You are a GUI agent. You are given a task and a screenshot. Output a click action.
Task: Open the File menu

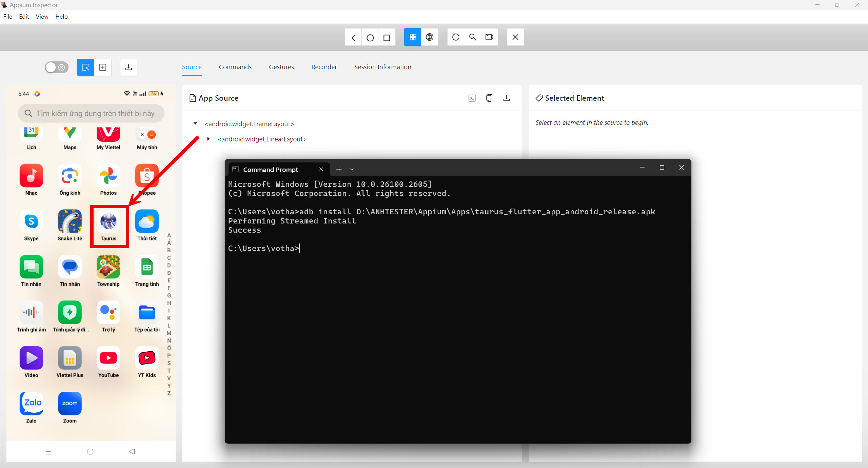click(x=8, y=17)
